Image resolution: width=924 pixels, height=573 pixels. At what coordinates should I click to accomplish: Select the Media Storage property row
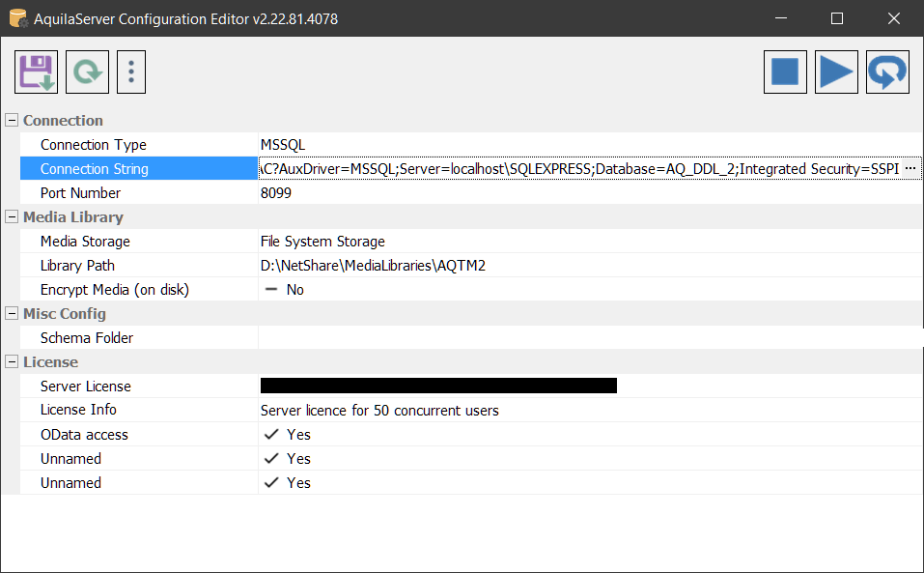pos(85,242)
